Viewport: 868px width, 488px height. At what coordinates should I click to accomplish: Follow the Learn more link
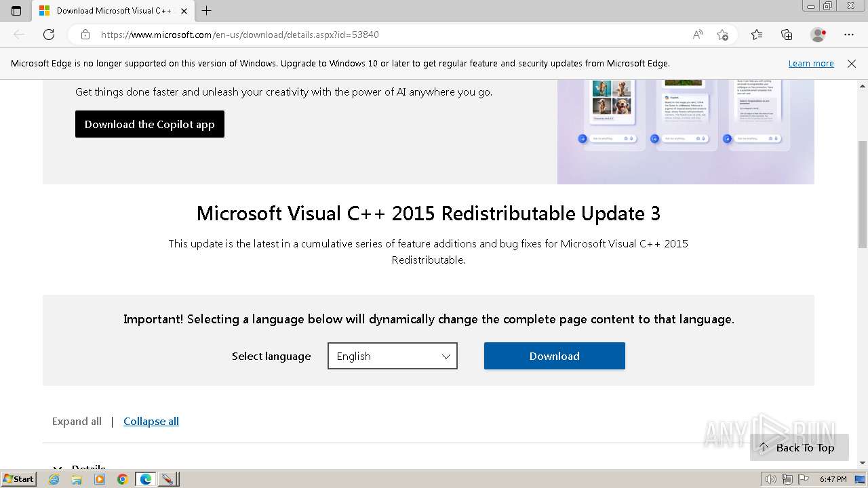click(x=811, y=64)
